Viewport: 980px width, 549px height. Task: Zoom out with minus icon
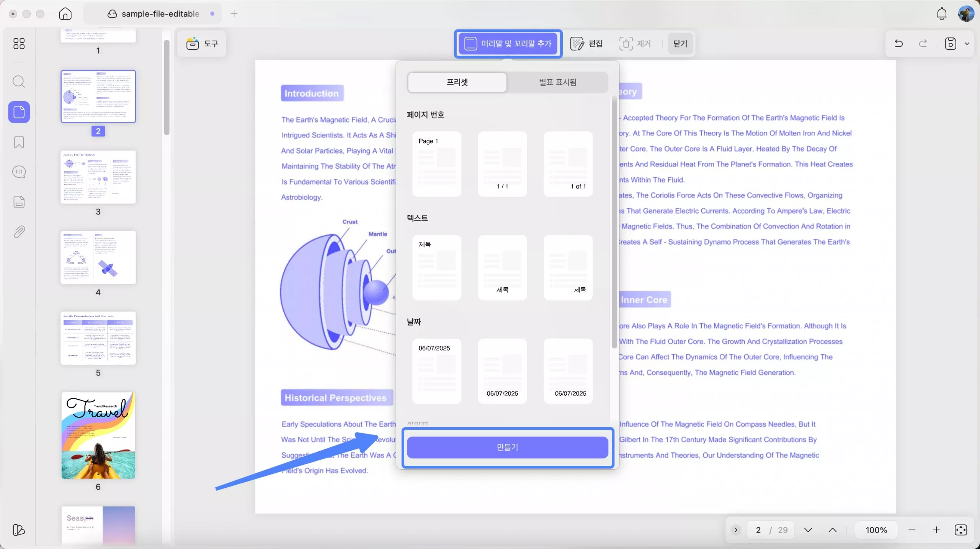(912, 530)
